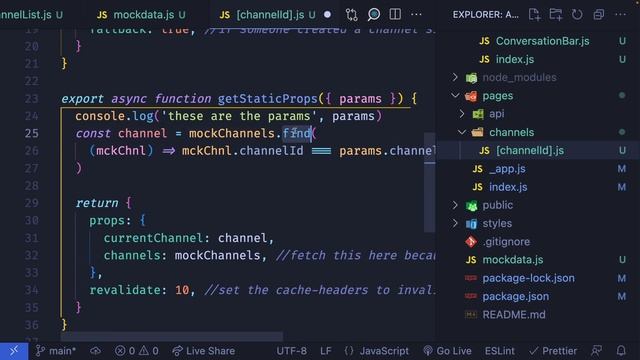Collapse all folders in Explorer
Image resolution: width=640 pixels, height=360 pixels.
(599, 15)
